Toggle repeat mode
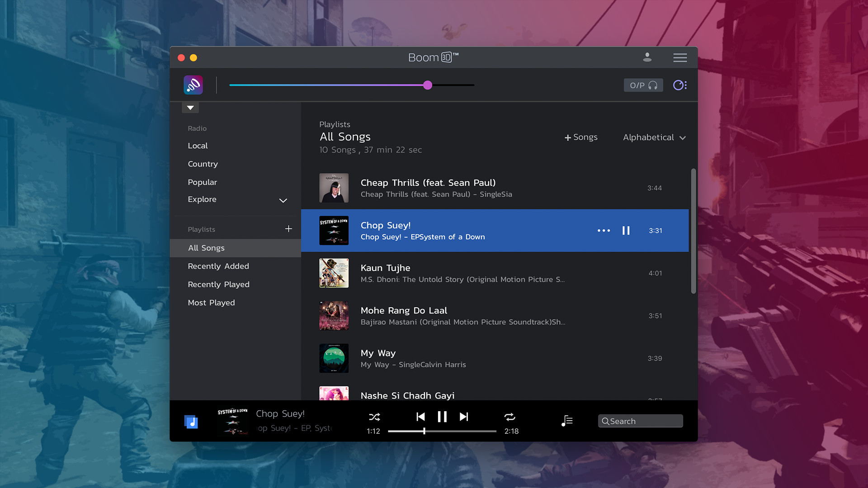 tap(510, 417)
